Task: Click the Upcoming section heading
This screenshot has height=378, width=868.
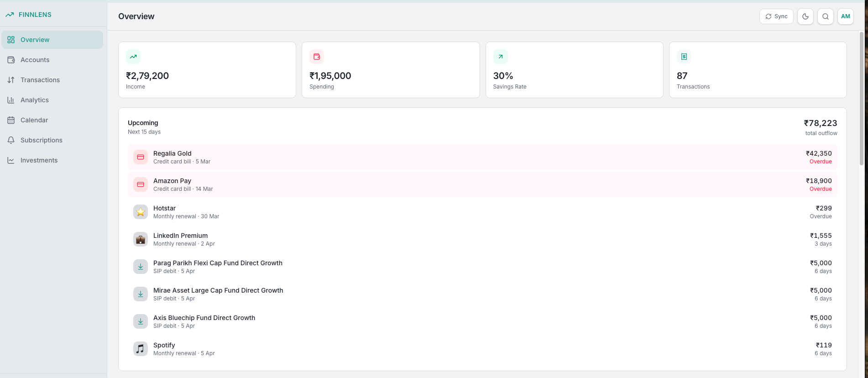Action: 143,123
